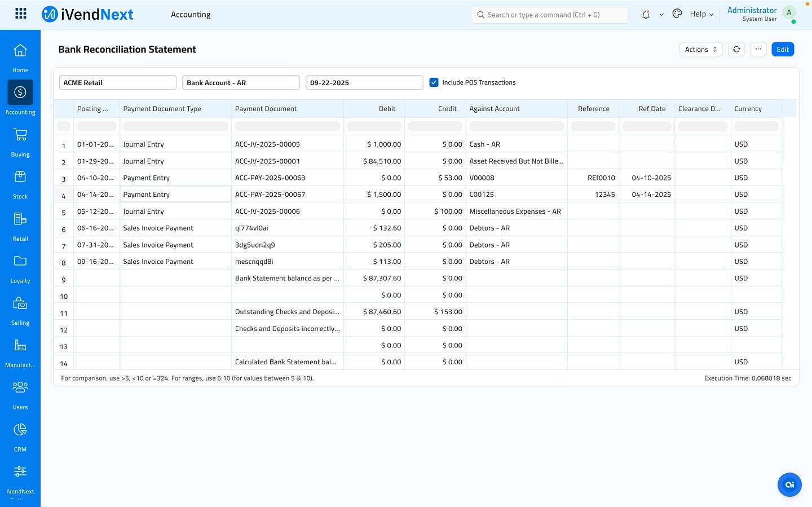
Task: Click the Ref Date column header
Action: (x=647, y=109)
